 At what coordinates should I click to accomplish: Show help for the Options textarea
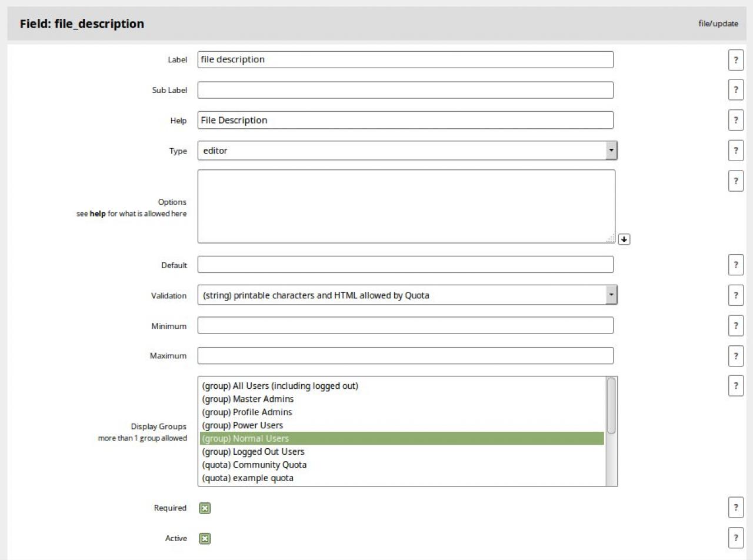click(x=735, y=181)
